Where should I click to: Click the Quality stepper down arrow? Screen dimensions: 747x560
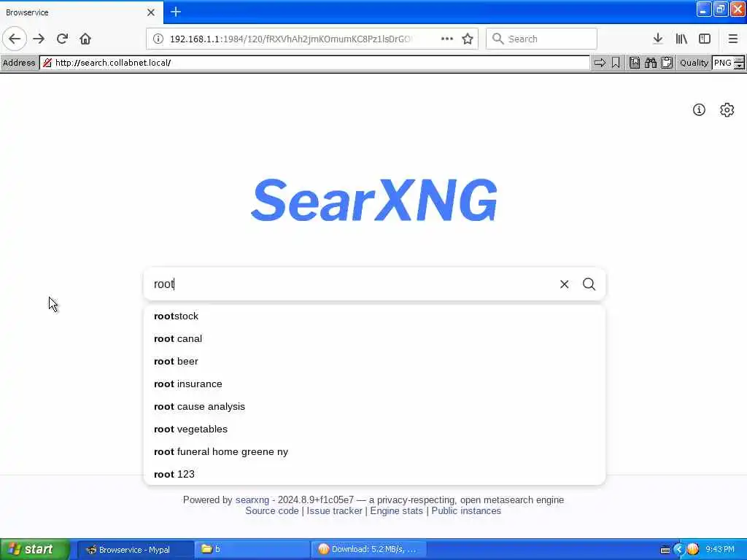click(x=740, y=66)
